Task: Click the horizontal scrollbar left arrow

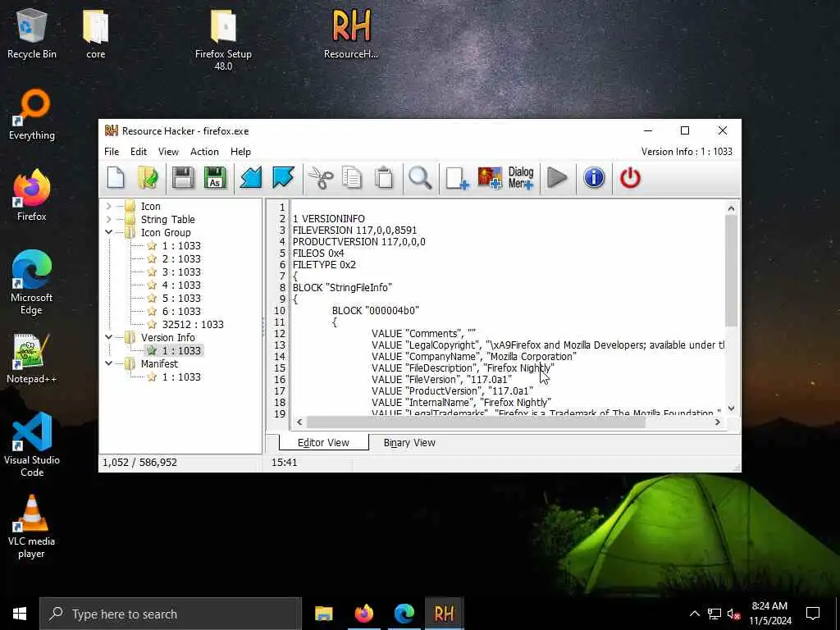Action: pos(299,422)
